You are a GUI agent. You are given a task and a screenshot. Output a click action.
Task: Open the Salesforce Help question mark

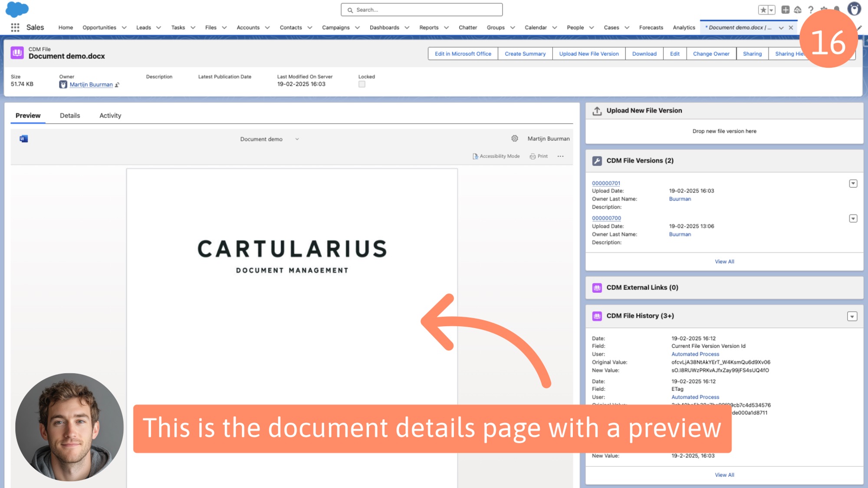coord(810,10)
